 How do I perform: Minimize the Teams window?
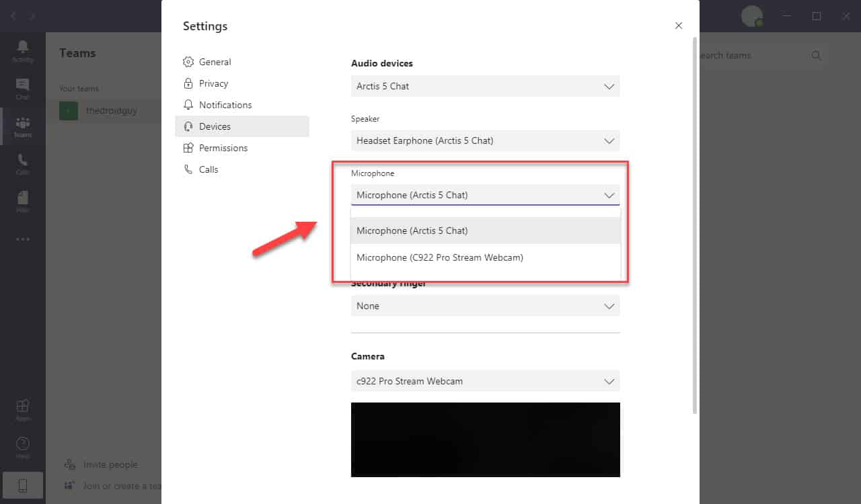tap(786, 15)
